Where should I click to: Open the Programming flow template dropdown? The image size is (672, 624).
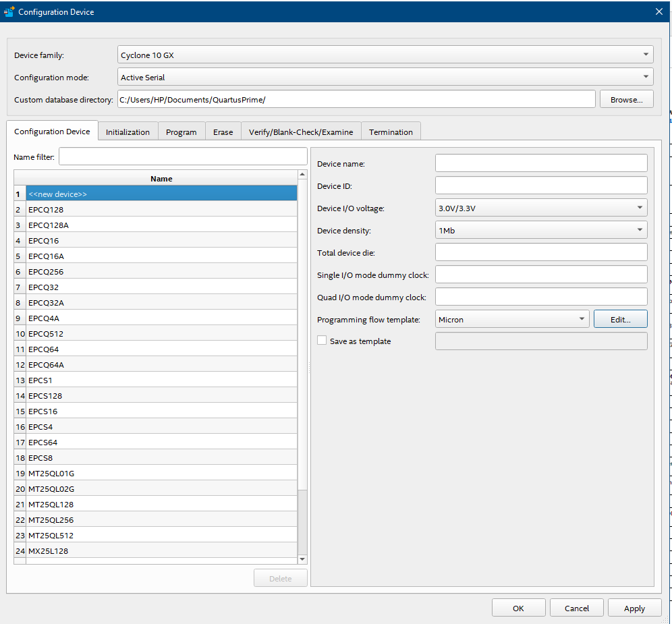tap(512, 319)
